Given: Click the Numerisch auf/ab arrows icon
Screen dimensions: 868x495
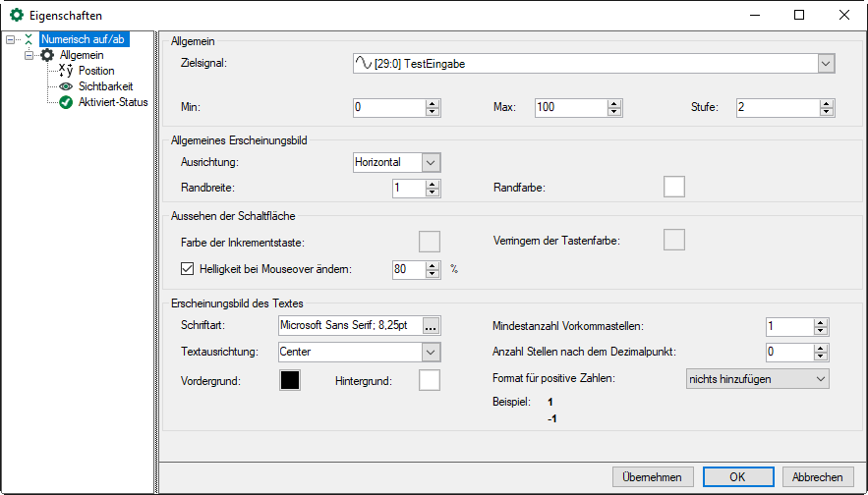Looking at the screenshot, I should pyautogui.click(x=29, y=39).
